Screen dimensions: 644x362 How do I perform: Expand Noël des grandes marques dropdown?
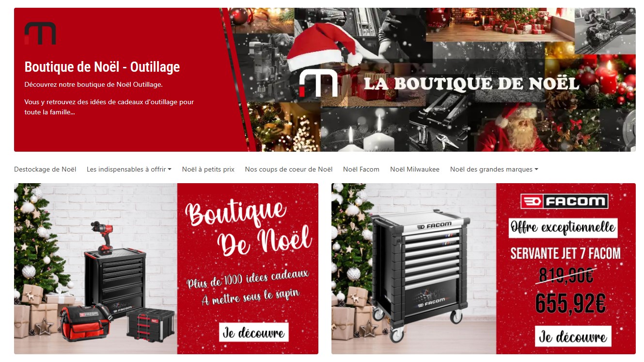pyautogui.click(x=494, y=169)
